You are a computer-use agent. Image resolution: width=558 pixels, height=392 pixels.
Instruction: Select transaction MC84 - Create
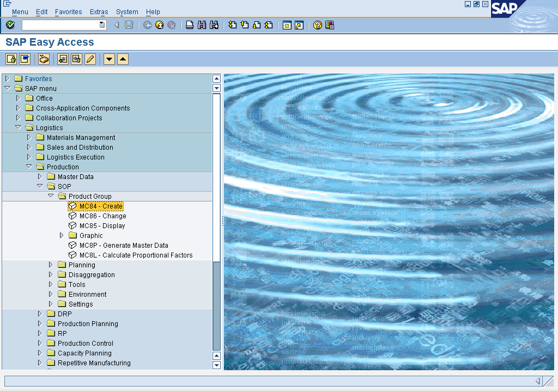click(101, 206)
